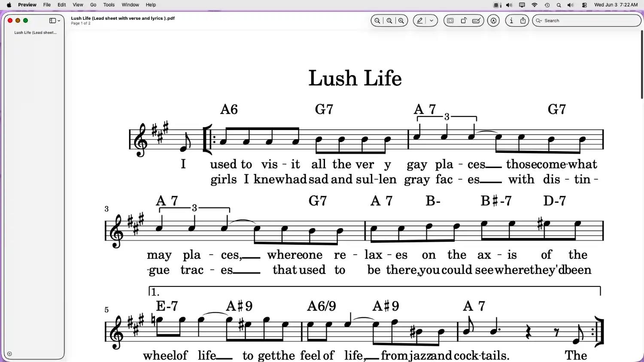Open the File menu
The image size is (644, 362).
[47, 5]
